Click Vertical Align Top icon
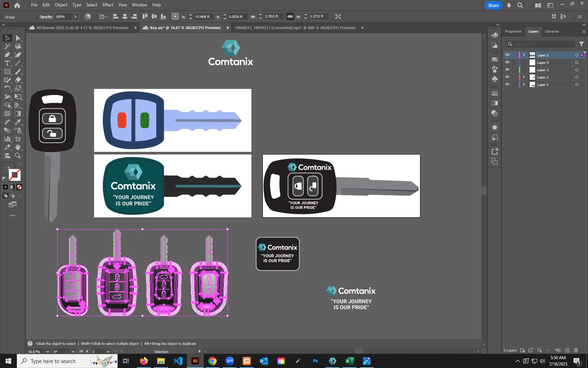 145,16
